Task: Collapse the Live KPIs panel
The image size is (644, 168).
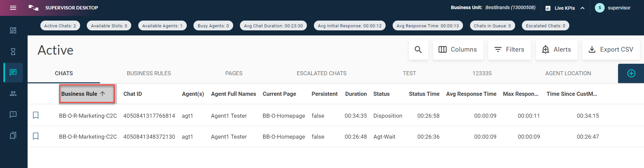Action: (582, 8)
